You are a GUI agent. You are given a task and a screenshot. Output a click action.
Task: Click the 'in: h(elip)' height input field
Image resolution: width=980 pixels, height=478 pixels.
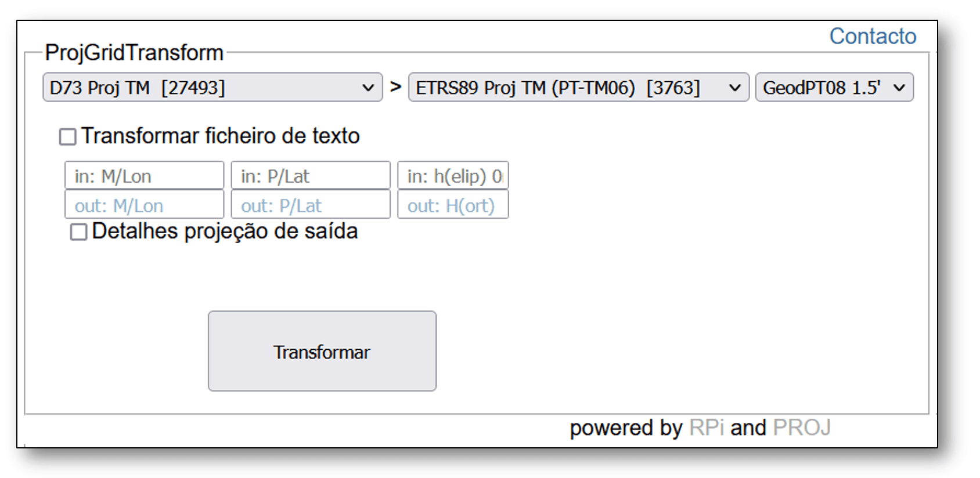click(x=453, y=176)
